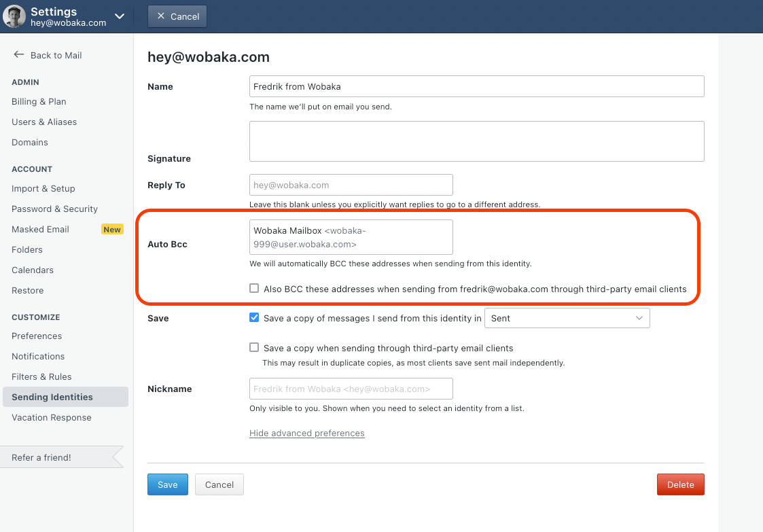Click the ADMIN section header
Screen dimensions: 763x532
tap(25, 82)
